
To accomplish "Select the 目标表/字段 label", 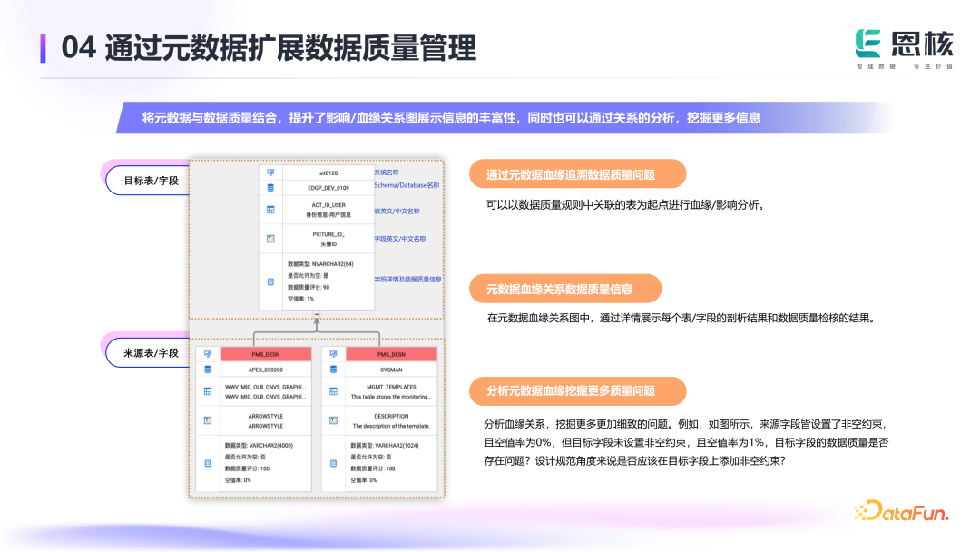I will [152, 182].
